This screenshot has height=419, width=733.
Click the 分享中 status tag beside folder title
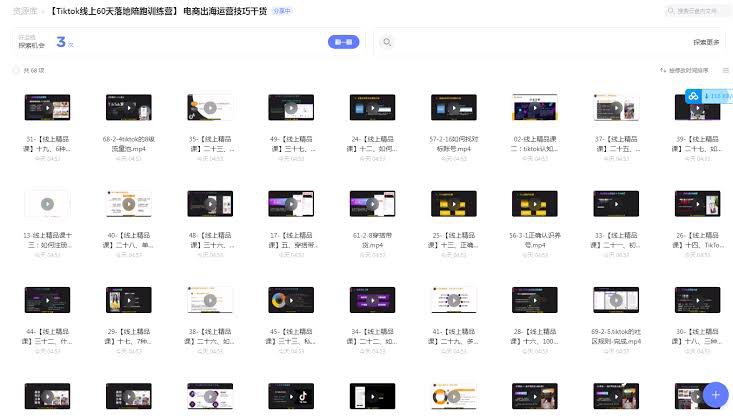click(282, 11)
